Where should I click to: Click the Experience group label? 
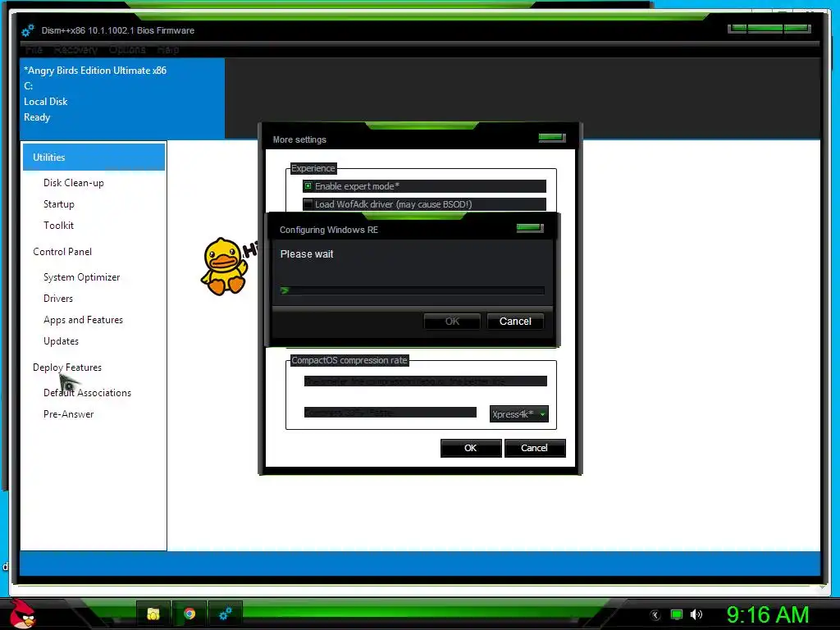(x=313, y=168)
